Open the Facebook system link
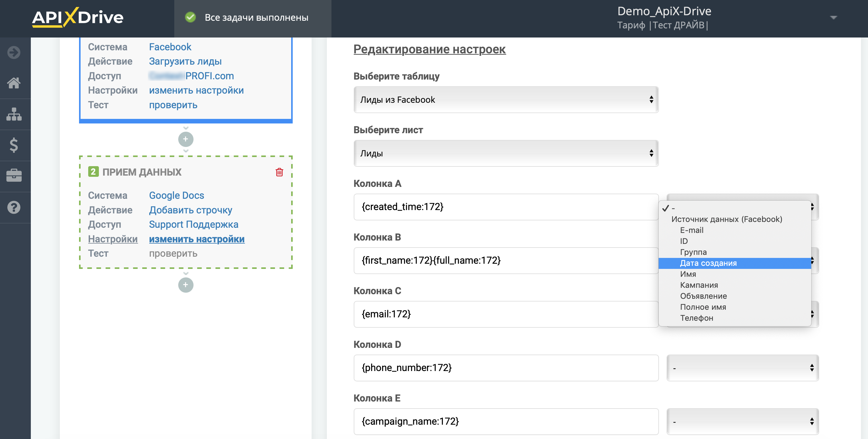Image resolution: width=868 pixels, height=439 pixels. coord(170,47)
